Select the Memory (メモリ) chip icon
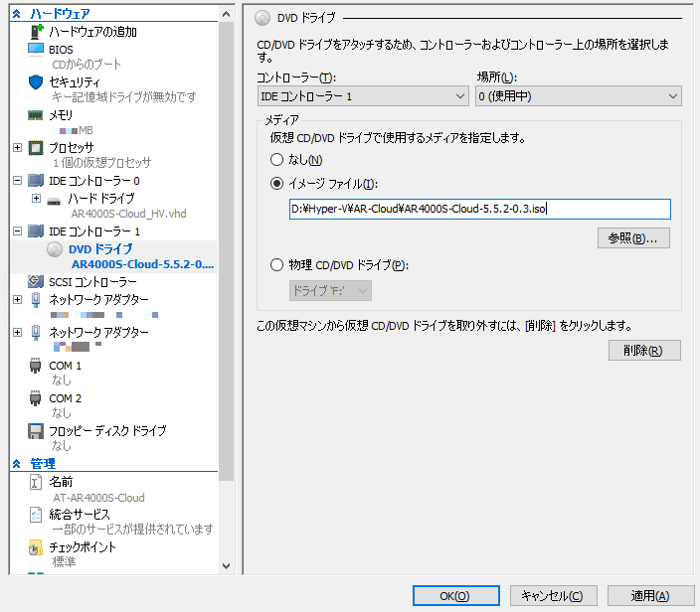The image size is (700, 612). pyautogui.click(x=36, y=115)
